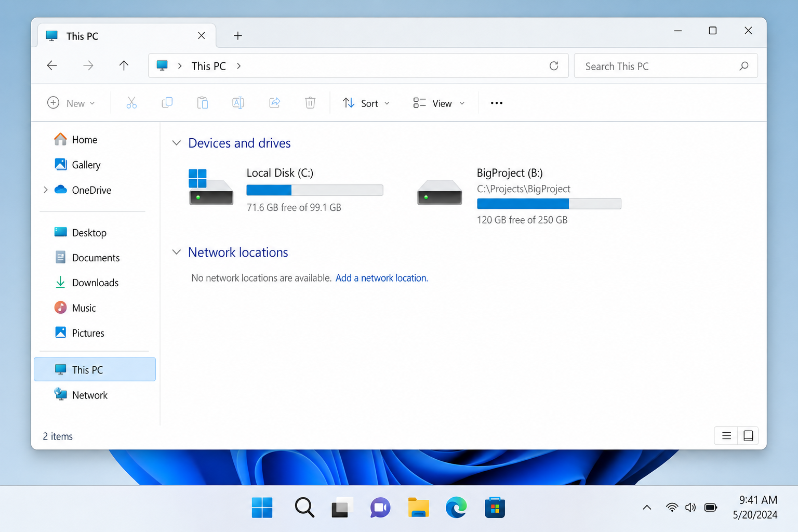Expand the OneDrive tree node
Viewport: 798px width, 532px height.
pos(46,190)
